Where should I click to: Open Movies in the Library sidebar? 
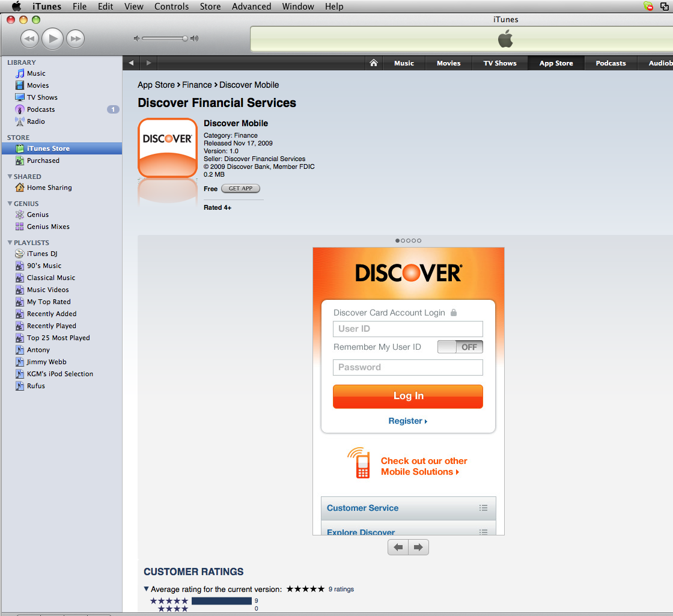pos(38,85)
